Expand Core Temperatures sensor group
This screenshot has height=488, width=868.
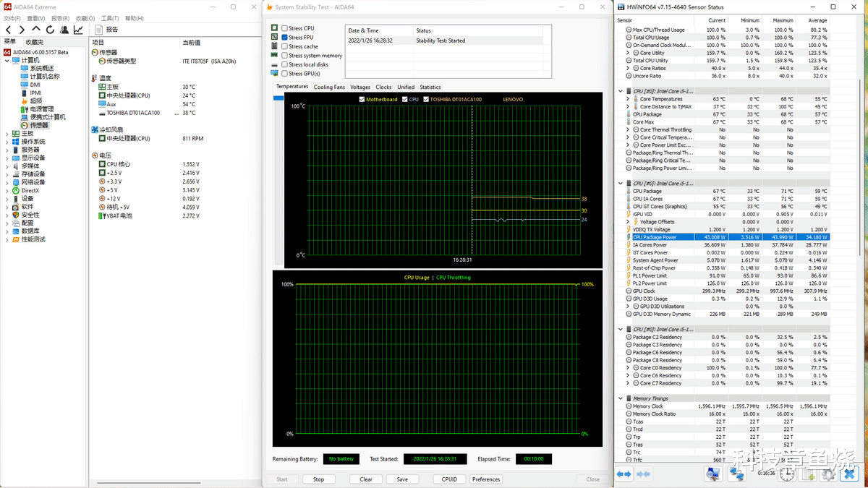(628, 99)
